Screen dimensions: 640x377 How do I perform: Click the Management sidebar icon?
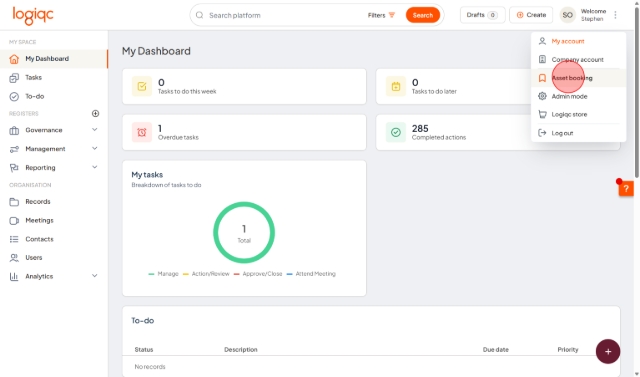[14, 149]
